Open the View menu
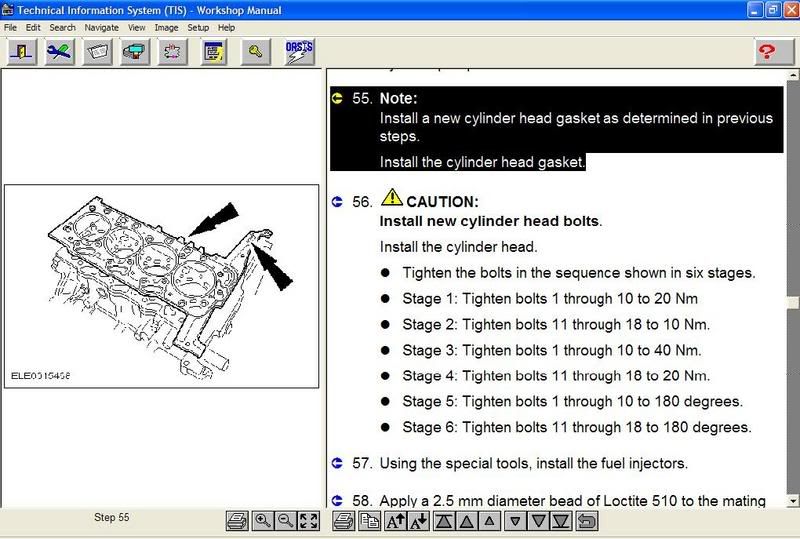Viewport: 800px width, 539px height. click(x=136, y=28)
